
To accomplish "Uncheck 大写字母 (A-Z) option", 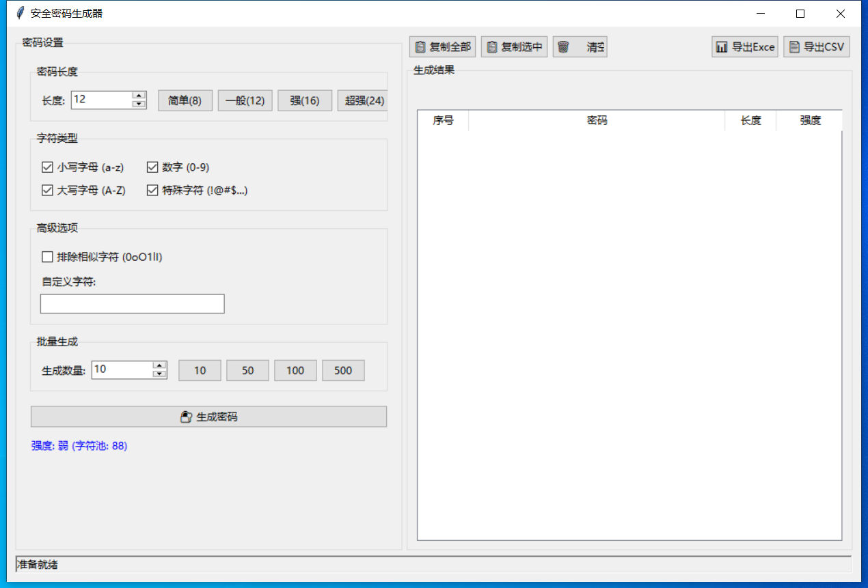I will (47, 191).
